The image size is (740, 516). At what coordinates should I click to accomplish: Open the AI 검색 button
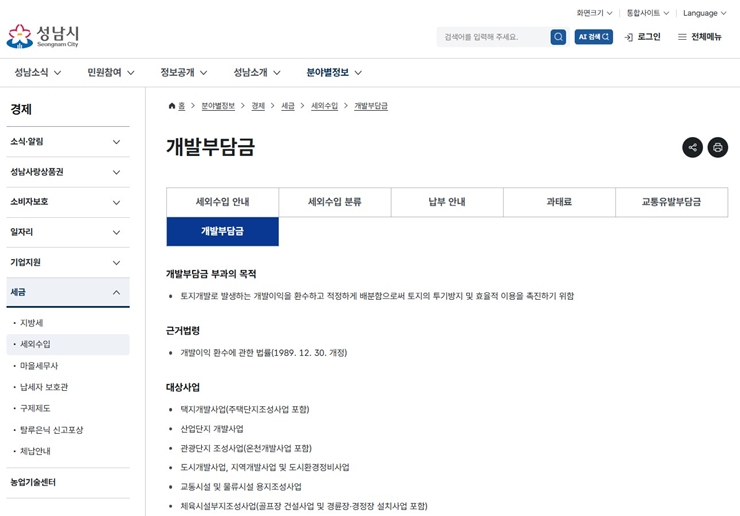point(594,37)
